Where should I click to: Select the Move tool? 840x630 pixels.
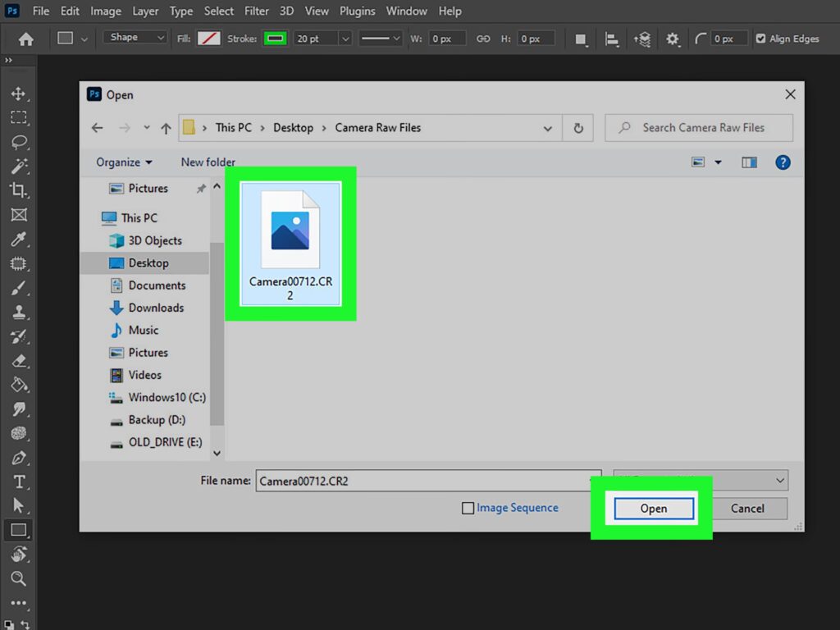point(18,94)
